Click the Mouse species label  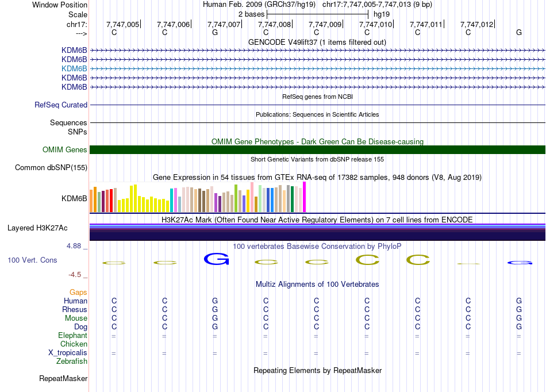click(x=76, y=318)
